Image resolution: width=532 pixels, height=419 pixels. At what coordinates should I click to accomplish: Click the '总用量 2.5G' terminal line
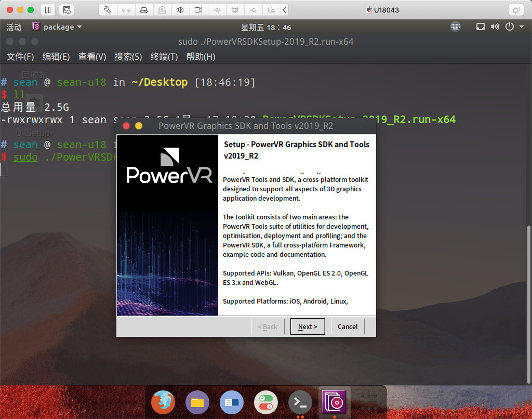(x=35, y=107)
